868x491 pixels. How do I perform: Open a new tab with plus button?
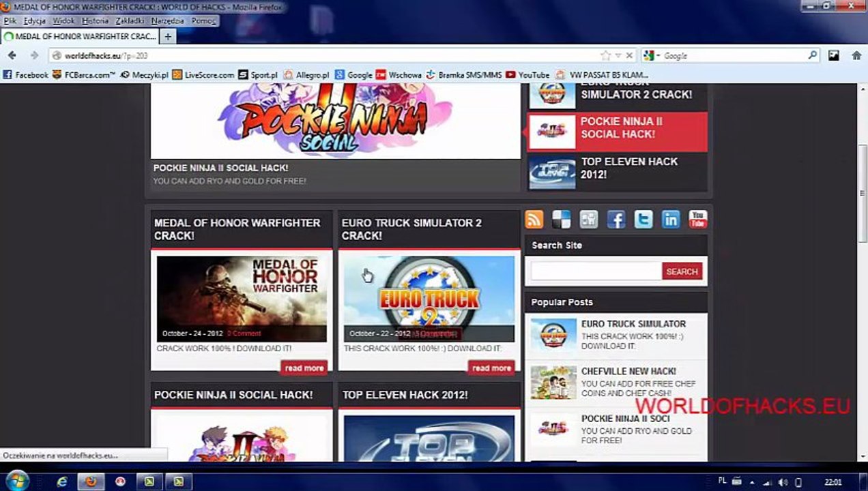point(168,36)
